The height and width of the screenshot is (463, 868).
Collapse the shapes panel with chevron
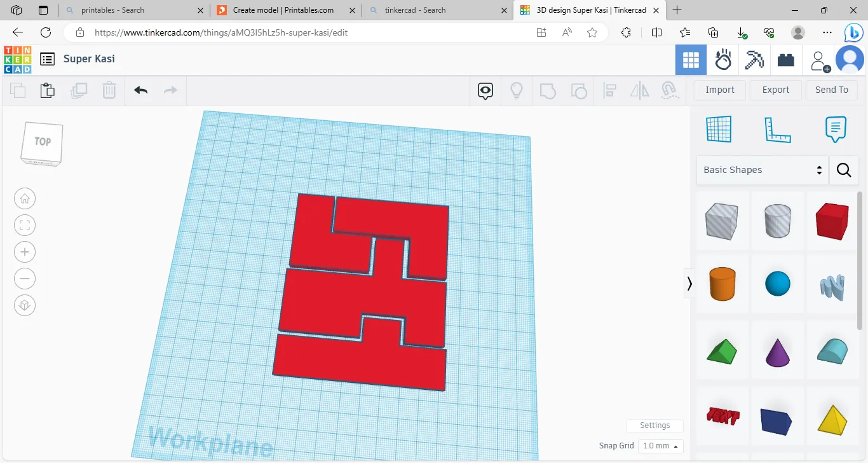pos(689,284)
